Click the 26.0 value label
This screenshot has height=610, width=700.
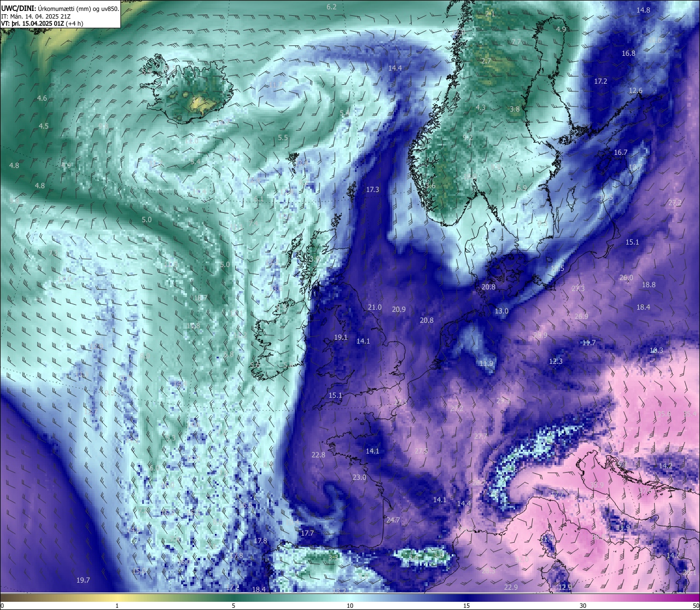[626, 278]
